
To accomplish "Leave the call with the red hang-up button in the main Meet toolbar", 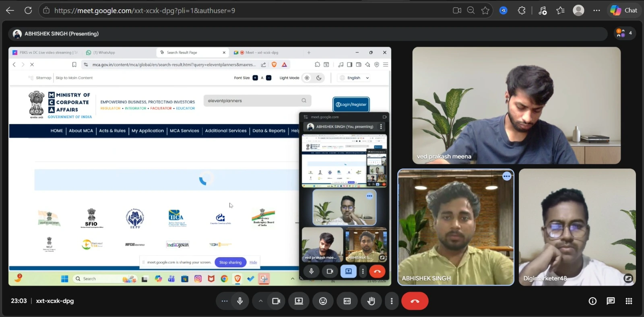I will click(415, 301).
